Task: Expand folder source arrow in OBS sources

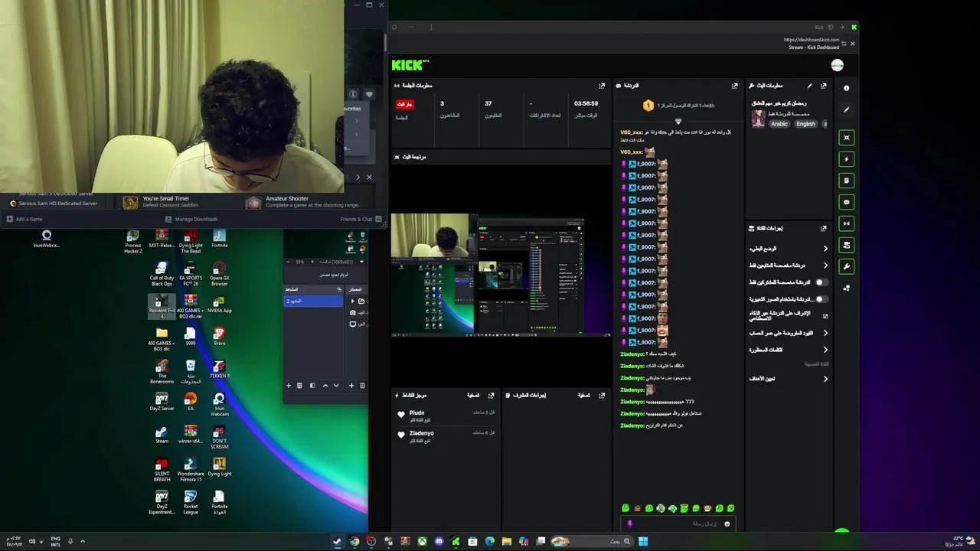Action: [352, 301]
